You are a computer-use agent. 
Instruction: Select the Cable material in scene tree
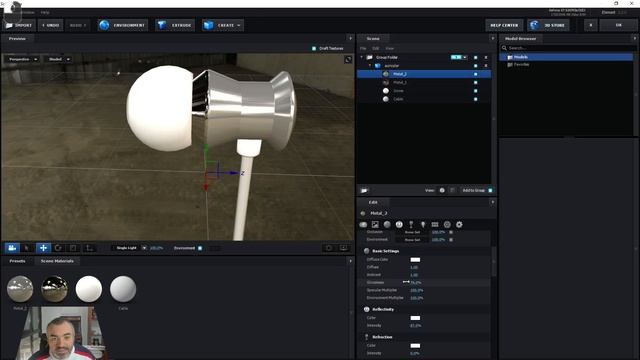pos(398,99)
